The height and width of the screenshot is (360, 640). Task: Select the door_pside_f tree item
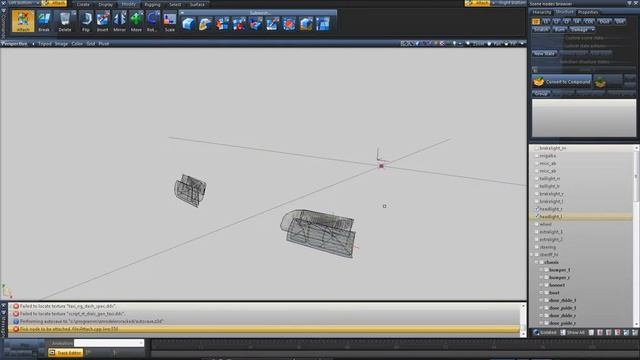(x=562, y=308)
